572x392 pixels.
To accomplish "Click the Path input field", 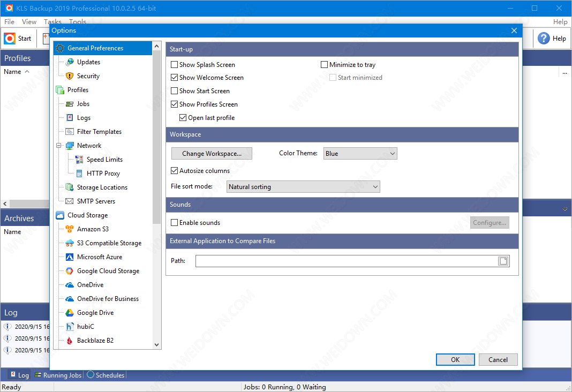I will (347, 261).
